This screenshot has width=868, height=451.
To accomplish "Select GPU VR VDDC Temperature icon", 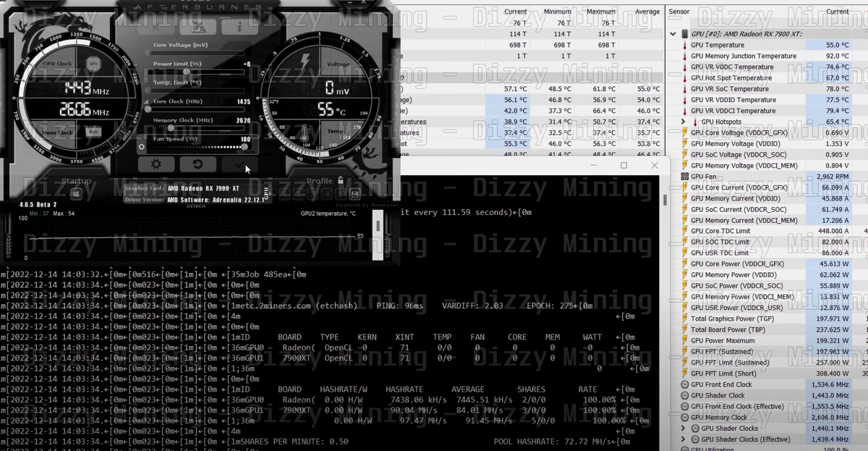I will (685, 67).
